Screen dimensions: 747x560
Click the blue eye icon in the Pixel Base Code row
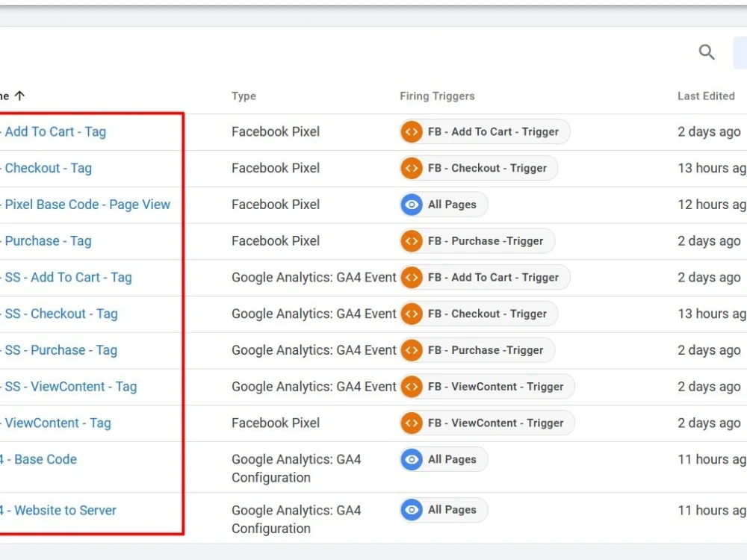412,205
